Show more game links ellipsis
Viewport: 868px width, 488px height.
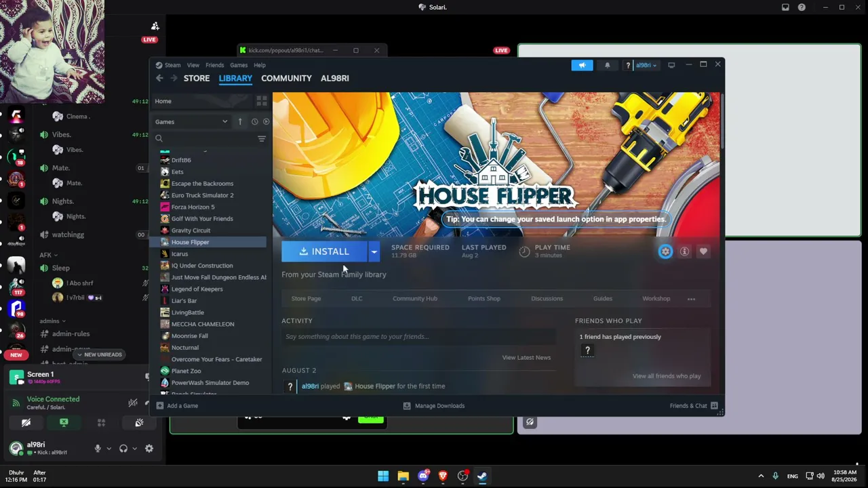(691, 299)
